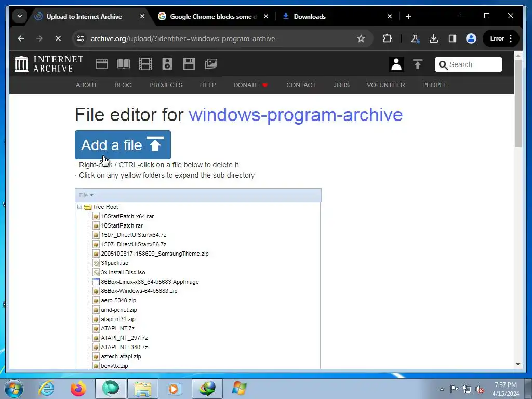
Task: Open Windows Media Player taskbar icon
Action: click(175, 389)
